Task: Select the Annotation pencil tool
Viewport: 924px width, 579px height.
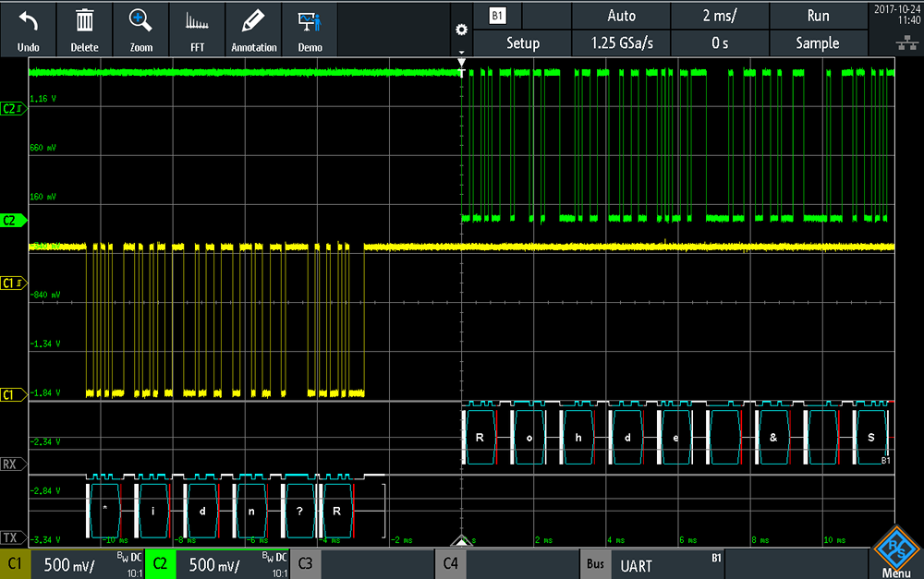Action: pos(254,29)
